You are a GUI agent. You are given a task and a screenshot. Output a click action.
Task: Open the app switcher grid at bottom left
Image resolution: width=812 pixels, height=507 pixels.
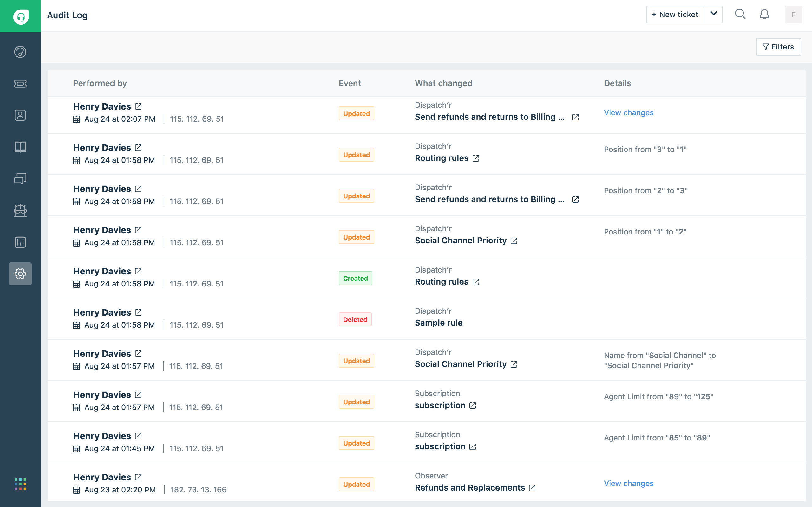pos(20,484)
